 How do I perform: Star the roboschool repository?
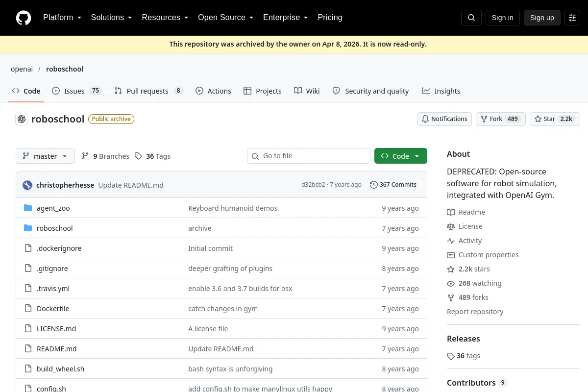pos(555,119)
